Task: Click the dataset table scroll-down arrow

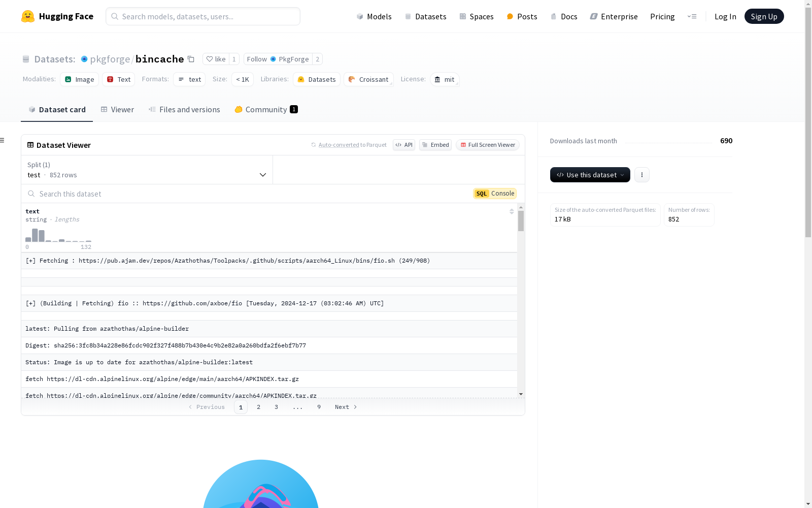Action: tap(521, 394)
